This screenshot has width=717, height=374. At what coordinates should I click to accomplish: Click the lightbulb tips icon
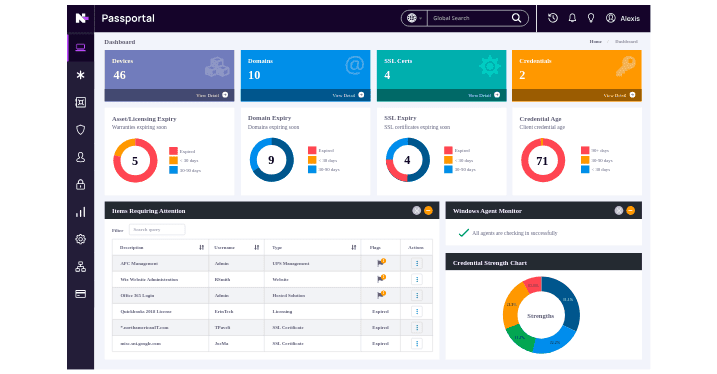tap(591, 18)
